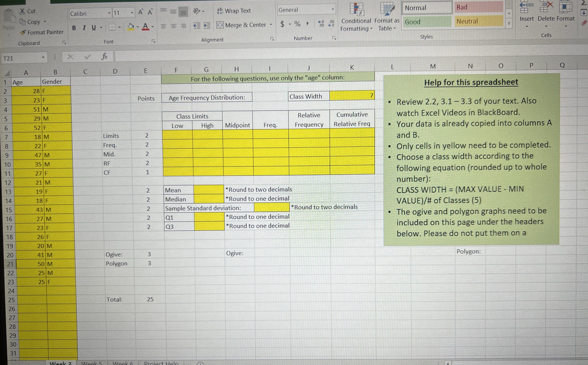588x365 pixels.
Task: Click the Accounting dollar format icon
Action: point(282,24)
